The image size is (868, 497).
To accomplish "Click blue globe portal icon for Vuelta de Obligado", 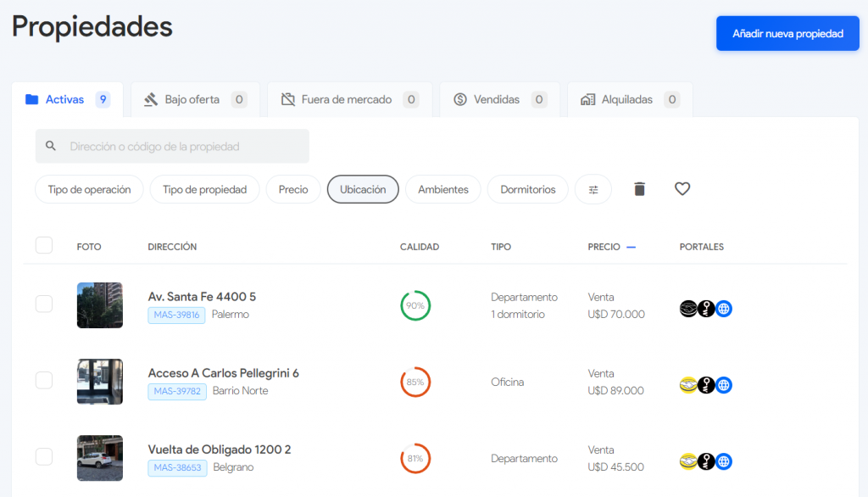I will pos(724,461).
